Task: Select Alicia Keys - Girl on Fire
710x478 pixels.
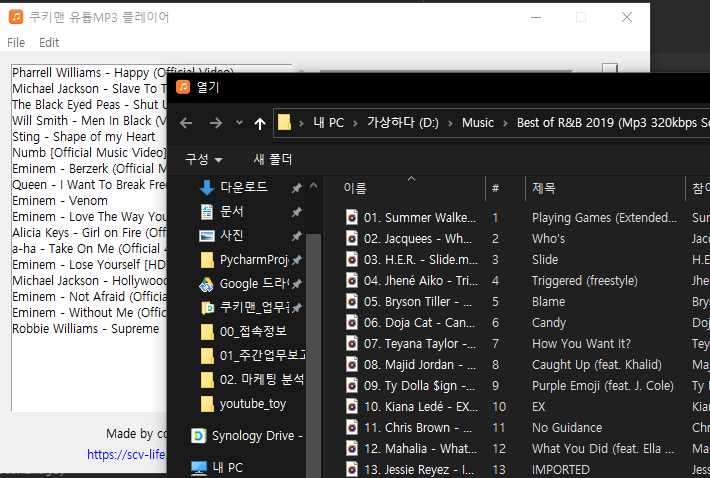Action: [x=89, y=233]
